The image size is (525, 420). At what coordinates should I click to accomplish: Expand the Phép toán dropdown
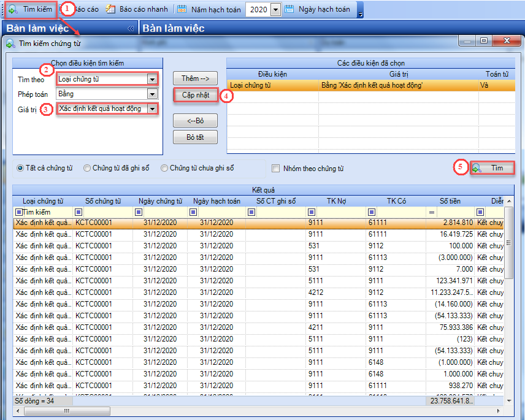(152, 94)
